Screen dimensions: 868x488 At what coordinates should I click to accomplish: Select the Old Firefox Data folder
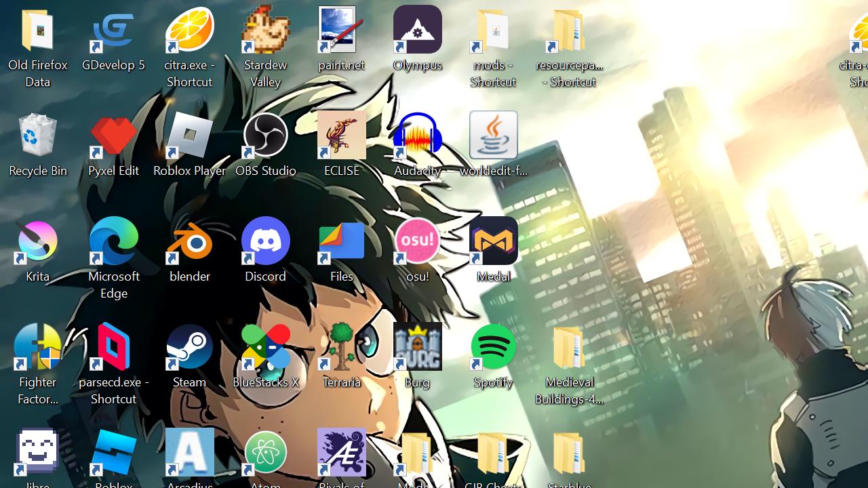[38, 30]
